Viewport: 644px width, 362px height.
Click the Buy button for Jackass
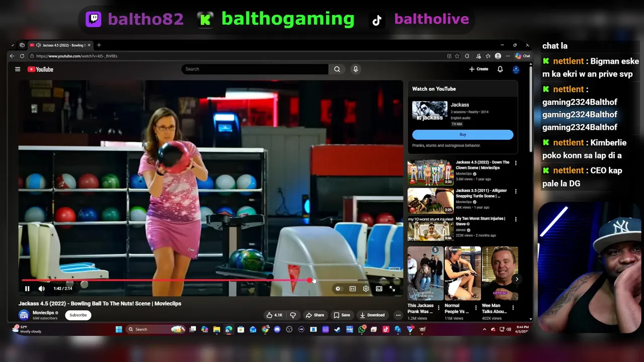tap(463, 135)
